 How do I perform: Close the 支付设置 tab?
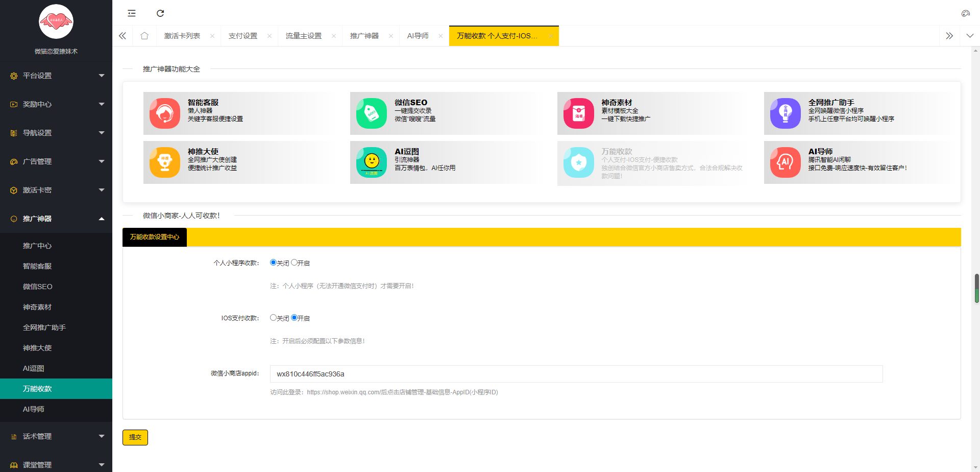269,36
